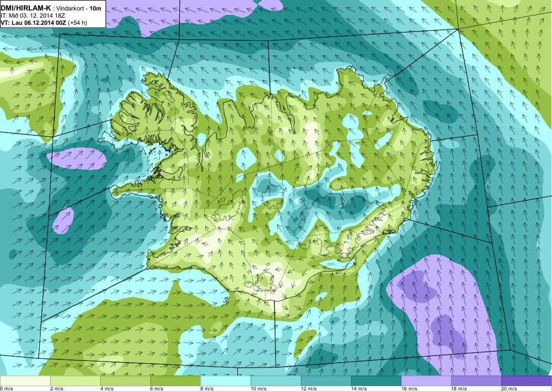This screenshot has height=392, width=552.
Task: Click the DMI/HIRLAM-K title text
Action: [25, 8]
